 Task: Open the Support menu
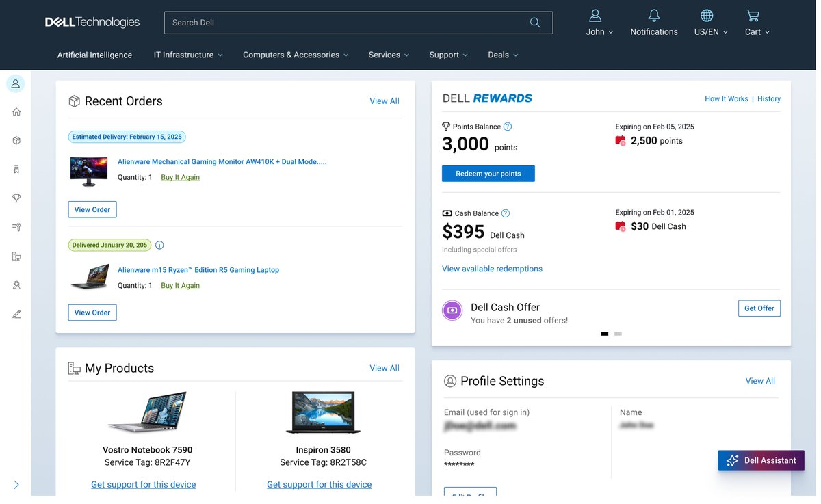(x=449, y=55)
